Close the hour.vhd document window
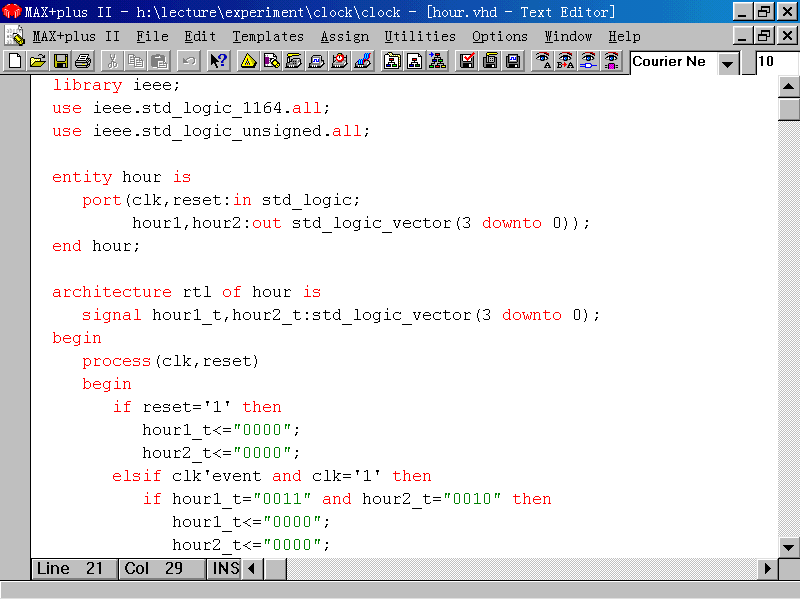800x600 pixels. coord(787,35)
